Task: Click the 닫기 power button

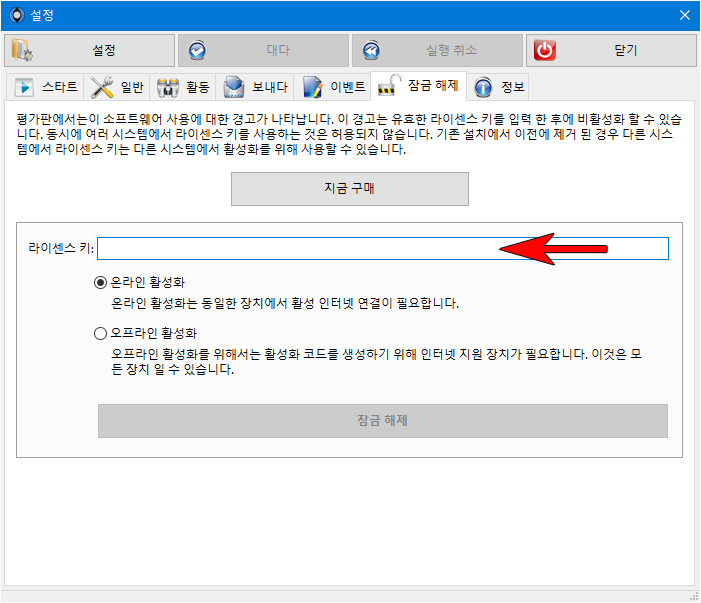Action: [x=611, y=51]
